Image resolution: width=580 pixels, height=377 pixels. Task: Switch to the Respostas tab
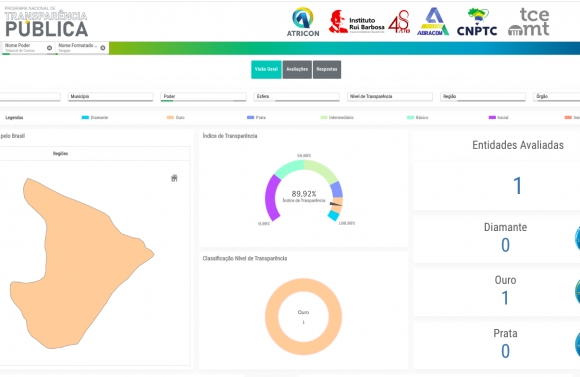tap(327, 70)
